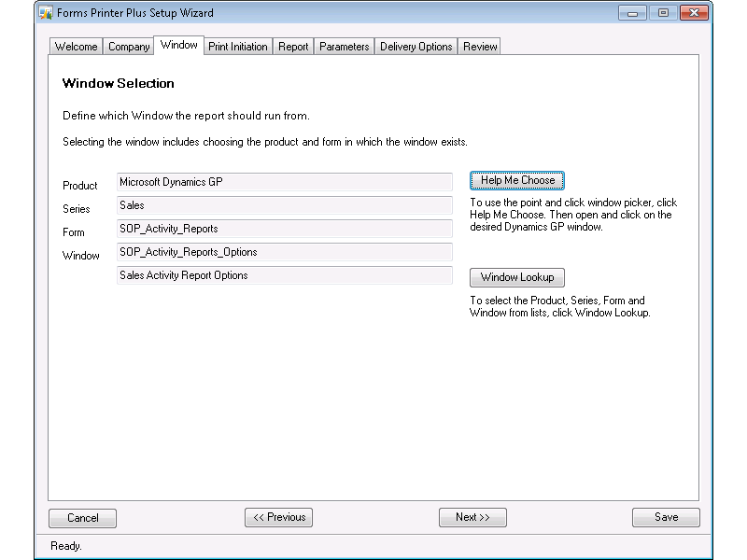Open the Delivery Options tab

point(416,47)
